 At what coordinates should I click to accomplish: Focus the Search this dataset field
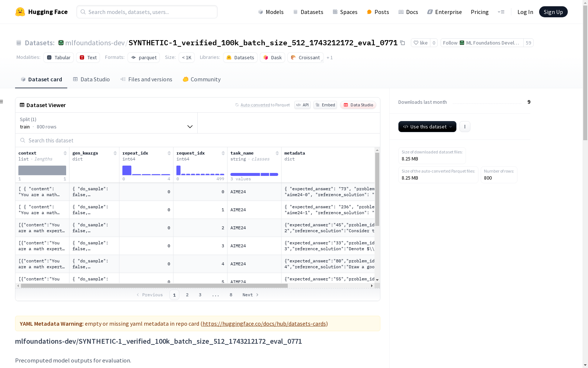(x=198, y=141)
